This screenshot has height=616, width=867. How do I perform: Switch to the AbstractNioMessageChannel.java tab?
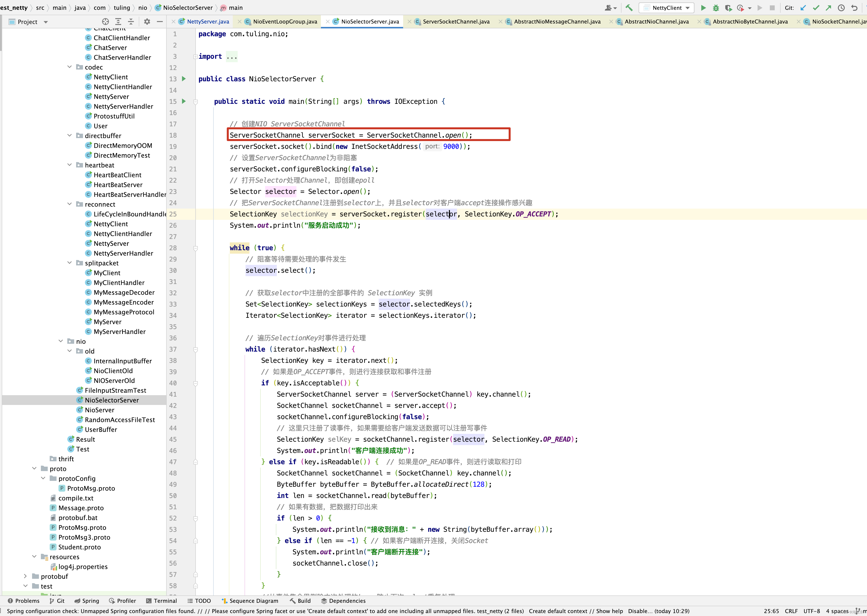tap(557, 22)
